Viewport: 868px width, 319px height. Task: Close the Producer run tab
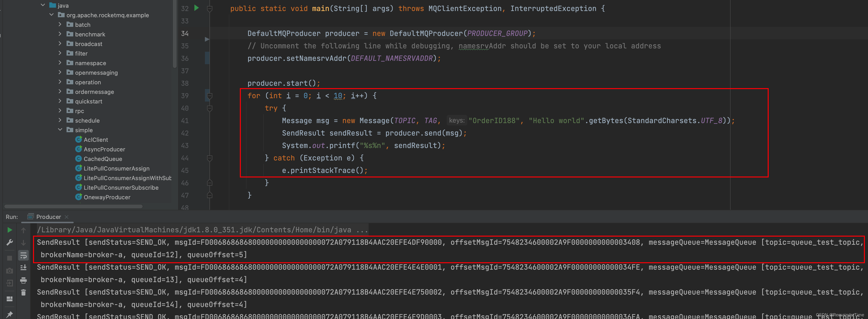pyautogui.click(x=67, y=217)
